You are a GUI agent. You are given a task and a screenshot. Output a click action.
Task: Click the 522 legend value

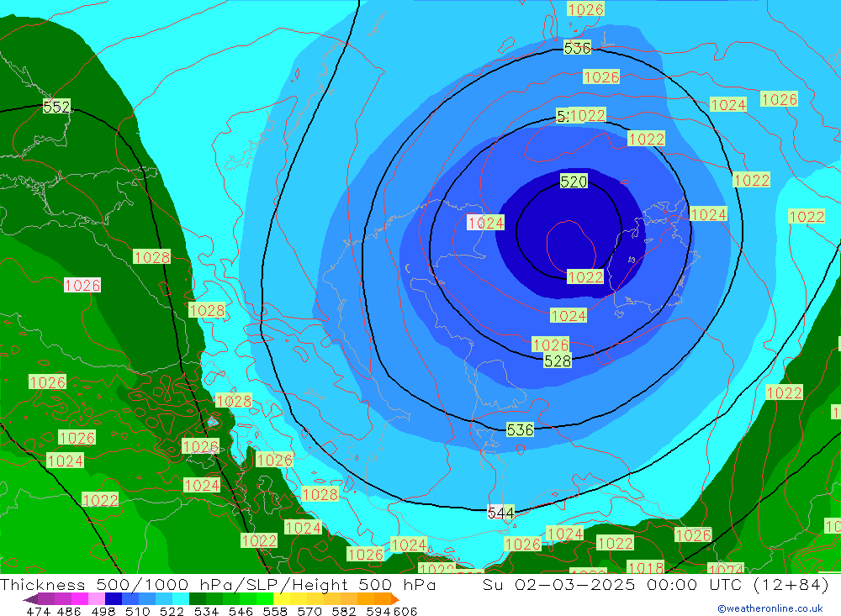(172, 611)
